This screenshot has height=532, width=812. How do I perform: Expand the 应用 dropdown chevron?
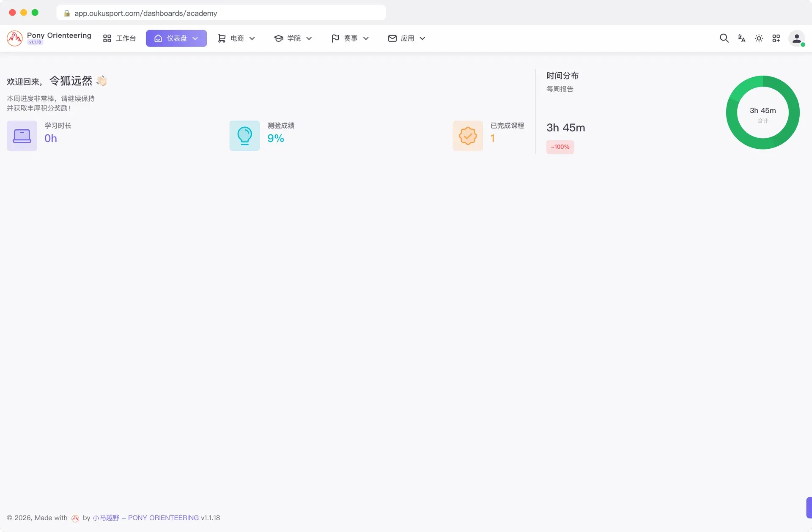pos(422,38)
